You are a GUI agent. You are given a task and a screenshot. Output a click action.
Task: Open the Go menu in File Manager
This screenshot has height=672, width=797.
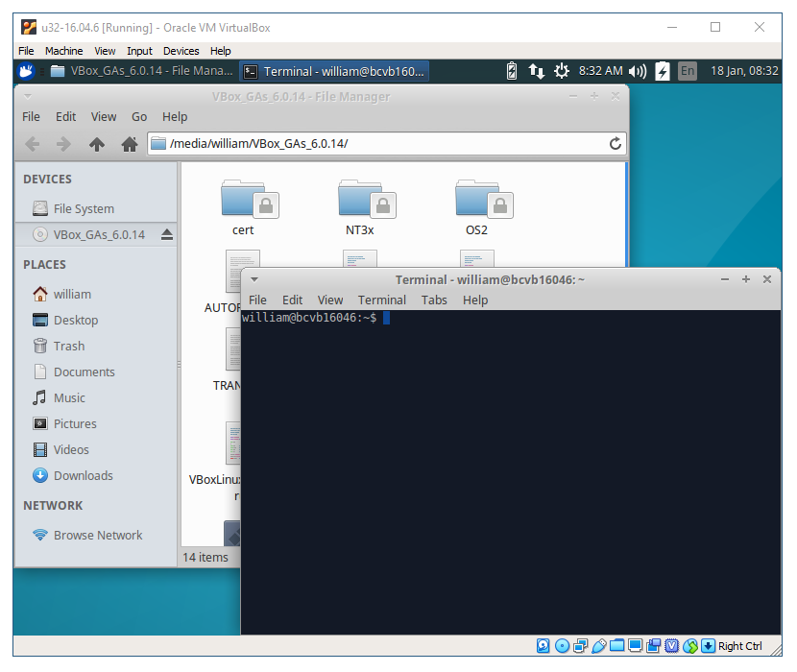click(x=139, y=116)
